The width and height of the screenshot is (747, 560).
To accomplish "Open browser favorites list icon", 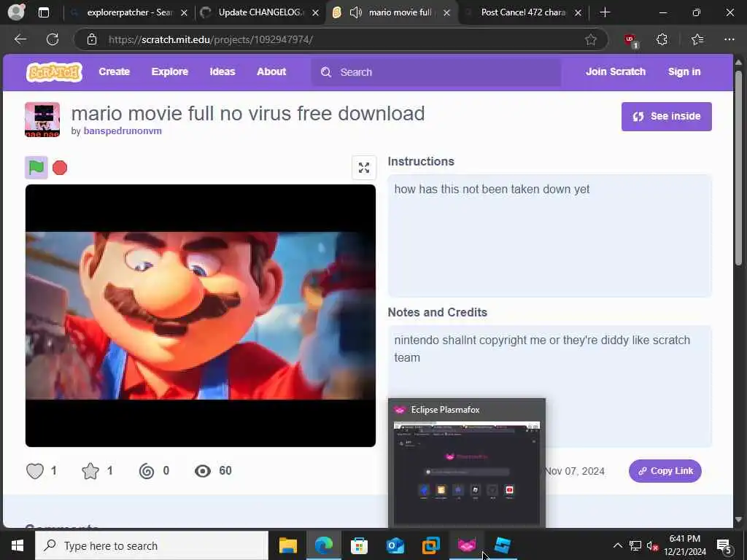I will click(697, 39).
